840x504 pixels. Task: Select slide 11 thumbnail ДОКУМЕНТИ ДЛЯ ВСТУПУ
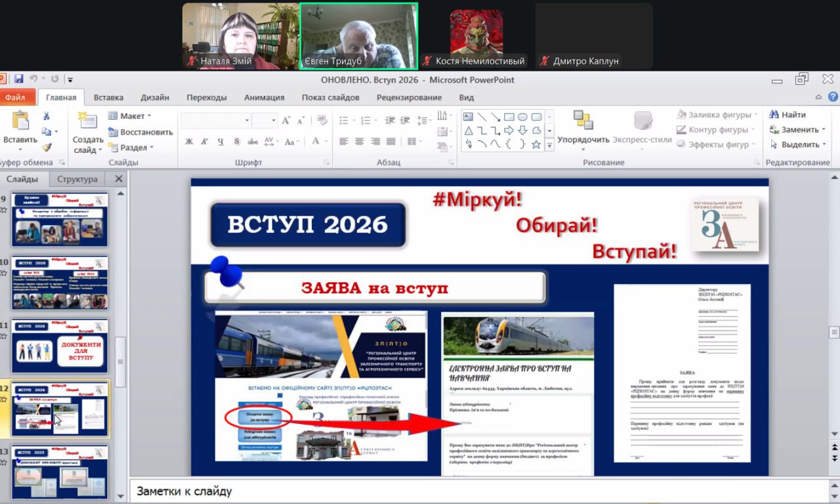point(60,346)
